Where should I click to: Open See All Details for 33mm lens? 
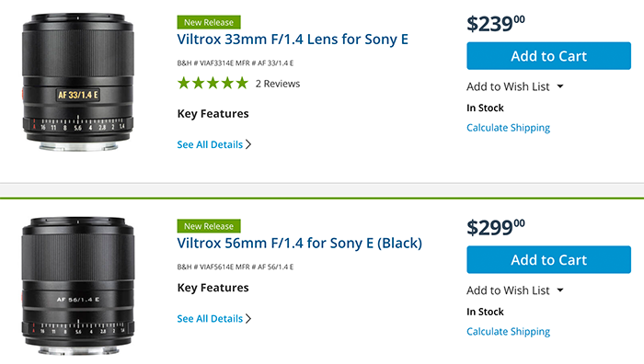(214, 144)
